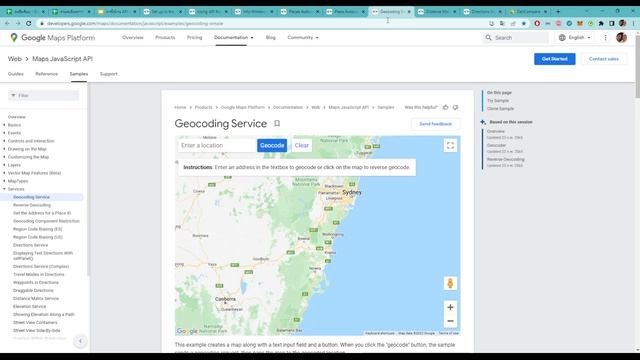Open Directions Service sample link
The height and width of the screenshot is (360, 640).
pyautogui.click(x=31, y=245)
